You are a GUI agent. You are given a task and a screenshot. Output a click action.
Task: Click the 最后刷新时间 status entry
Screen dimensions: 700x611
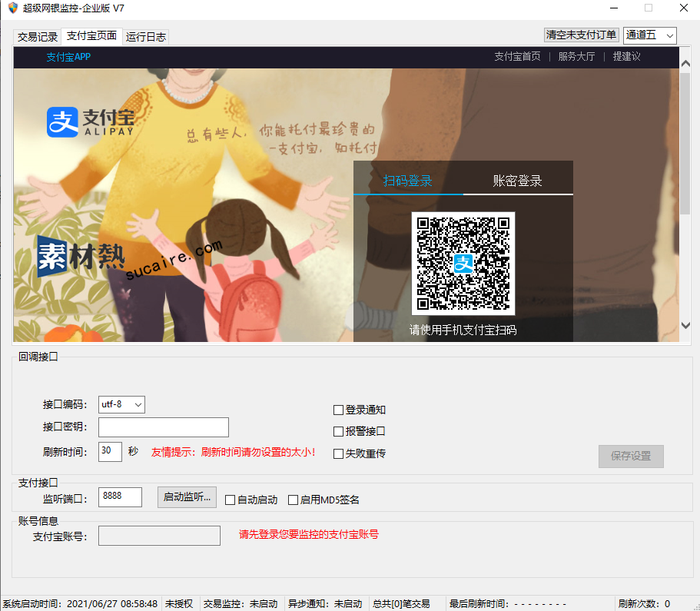tap(508, 604)
